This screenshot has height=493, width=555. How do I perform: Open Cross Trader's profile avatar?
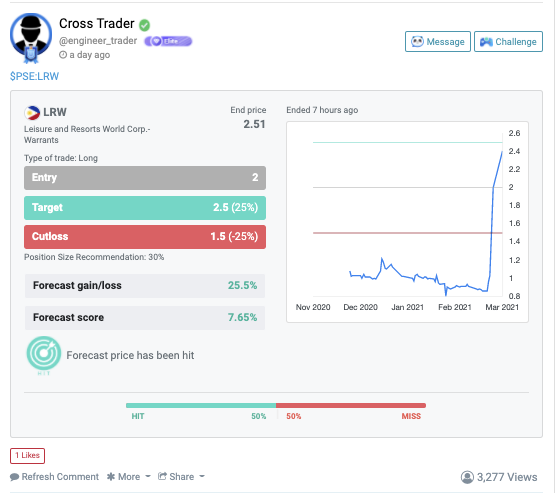[x=31, y=38]
